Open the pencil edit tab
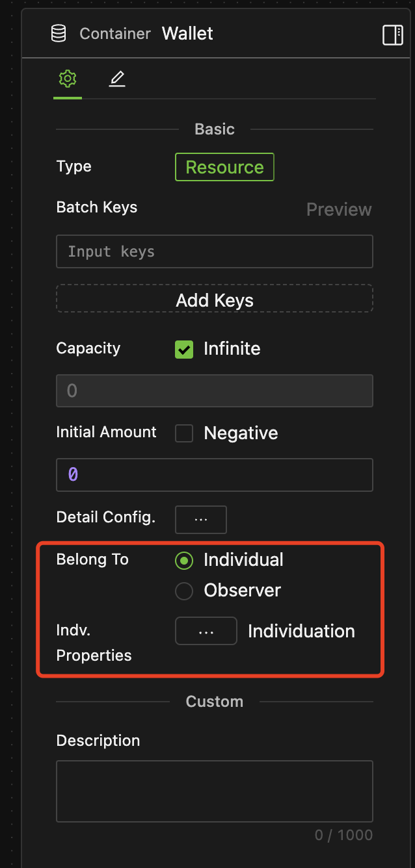The image size is (415, 868). click(117, 79)
